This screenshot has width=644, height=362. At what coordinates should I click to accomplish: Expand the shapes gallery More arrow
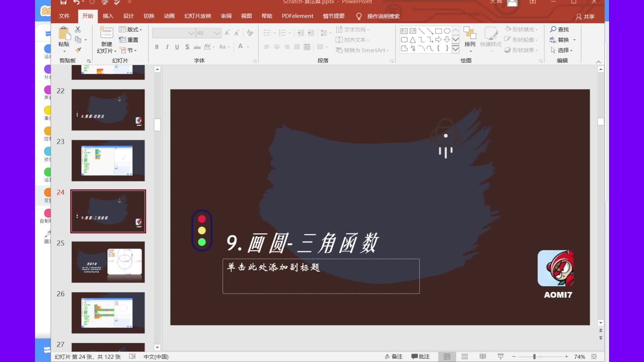tap(455, 49)
